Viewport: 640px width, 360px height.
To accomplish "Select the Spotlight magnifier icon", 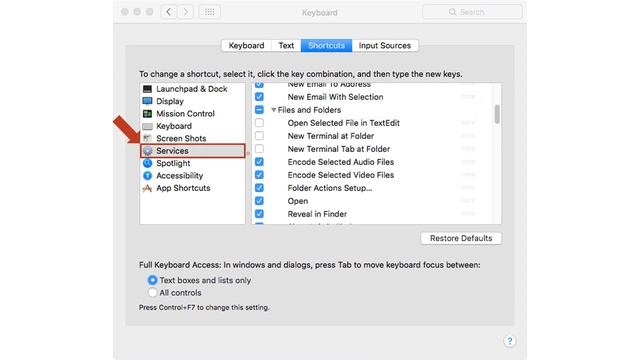I will 147,163.
